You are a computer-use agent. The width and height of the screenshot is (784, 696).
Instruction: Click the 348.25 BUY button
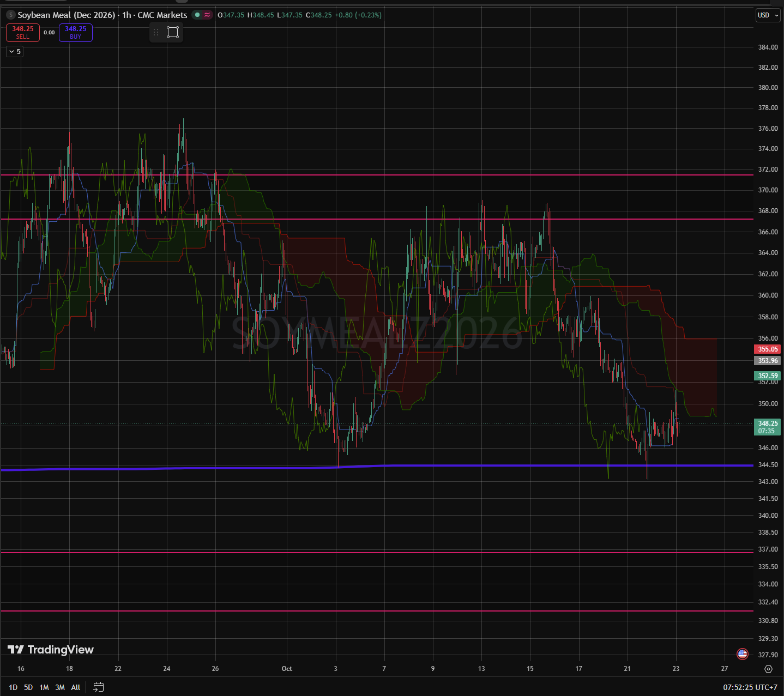point(76,33)
